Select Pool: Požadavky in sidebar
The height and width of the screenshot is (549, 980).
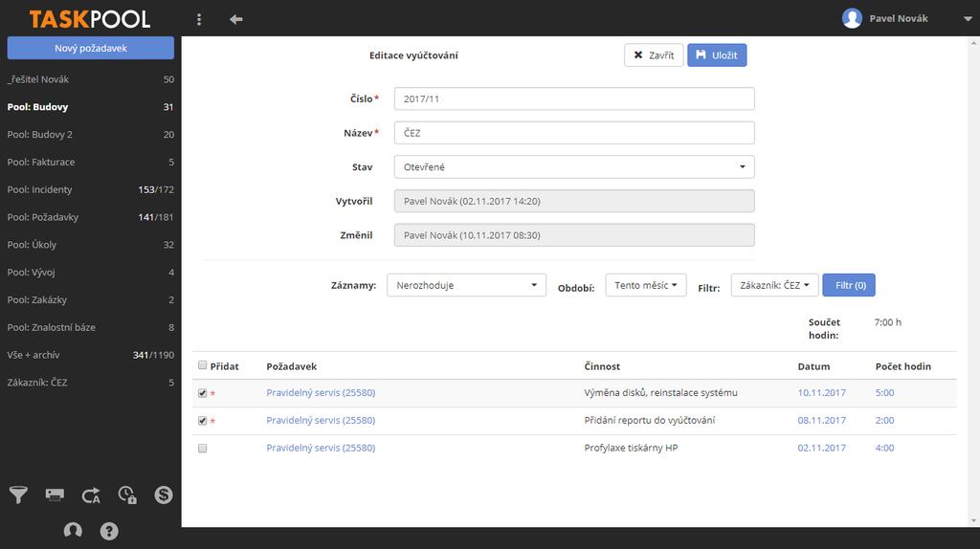tap(91, 217)
